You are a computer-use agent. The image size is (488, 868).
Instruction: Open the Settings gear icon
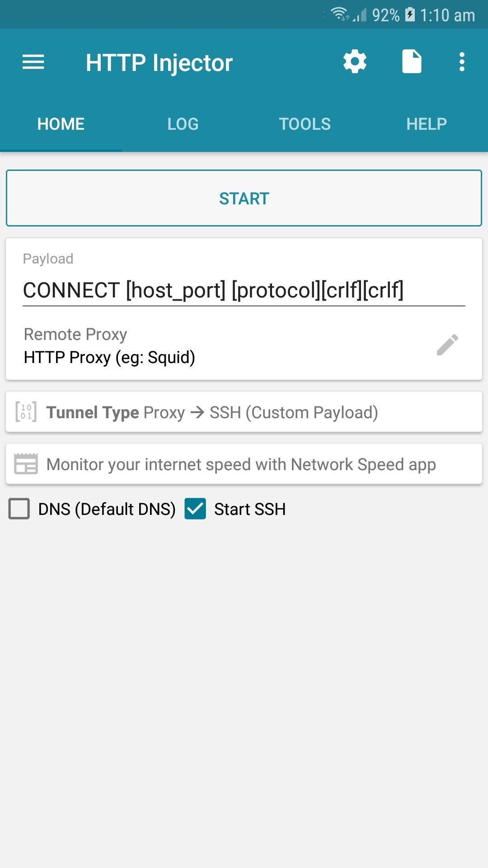pos(355,62)
